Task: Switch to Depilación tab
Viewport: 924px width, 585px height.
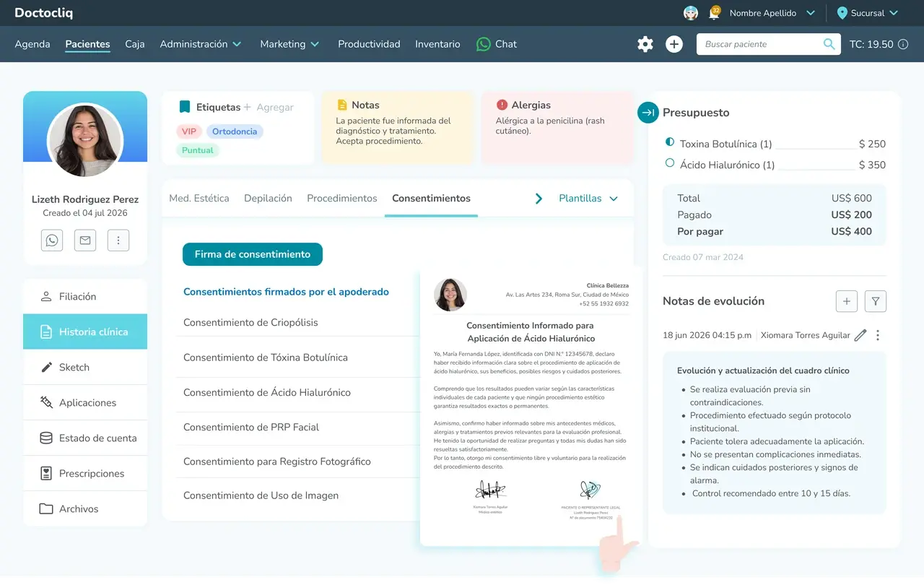Action: click(268, 198)
